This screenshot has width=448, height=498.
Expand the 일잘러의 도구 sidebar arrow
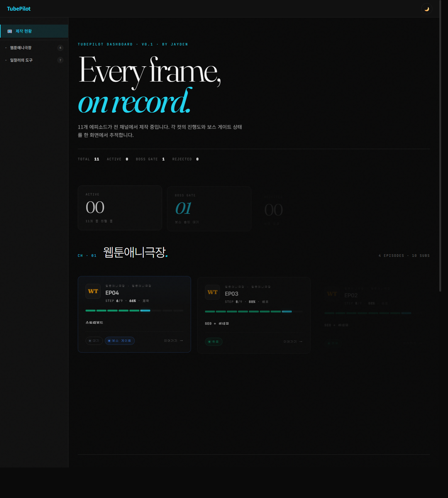(6, 60)
